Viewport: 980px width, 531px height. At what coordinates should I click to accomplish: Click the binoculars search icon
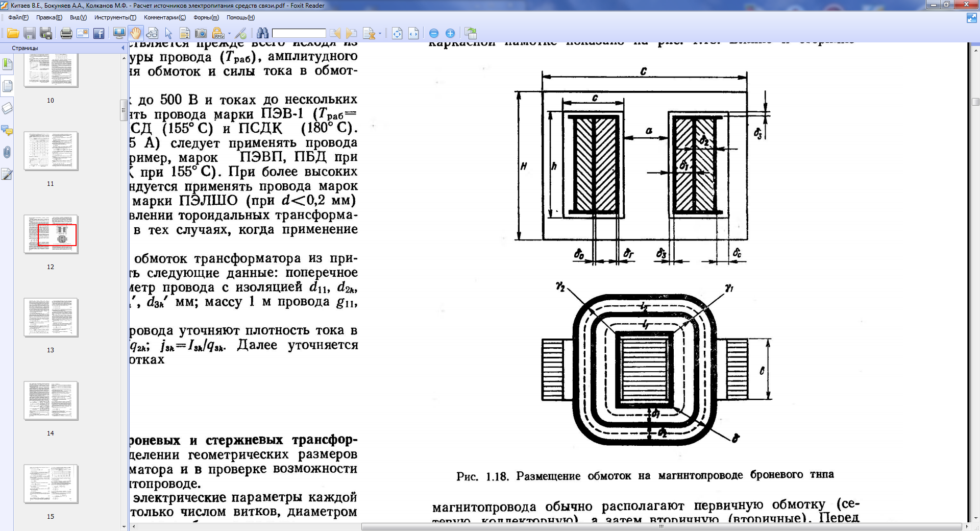point(263,34)
